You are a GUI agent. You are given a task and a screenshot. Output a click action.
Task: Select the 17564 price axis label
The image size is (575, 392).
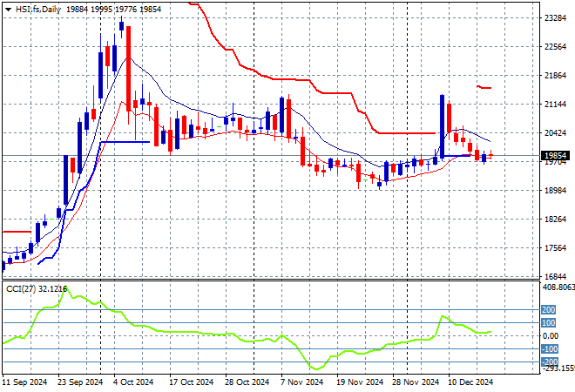555,248
